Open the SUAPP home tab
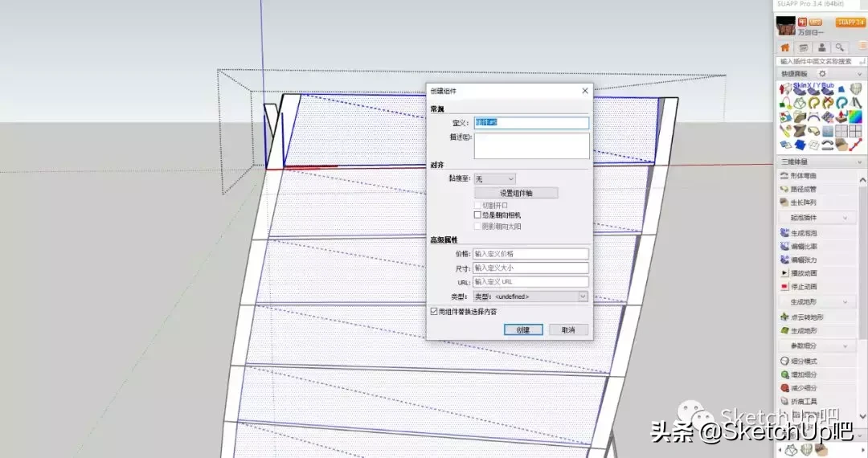This screenshot has width=868, height=458. [785, 47]
